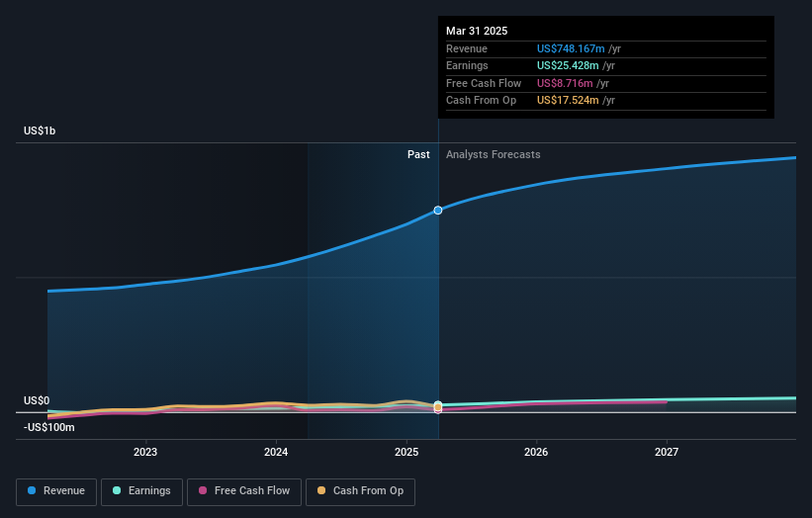Viewport: 812px width, 518px height.
Task: Select the 2024 x-axis label
Action: click(276, 452)
